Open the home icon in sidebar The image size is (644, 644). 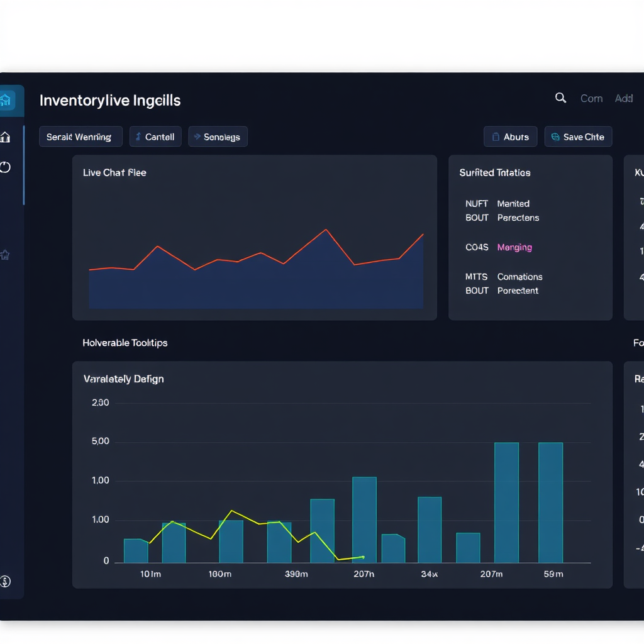click(5, 136)
